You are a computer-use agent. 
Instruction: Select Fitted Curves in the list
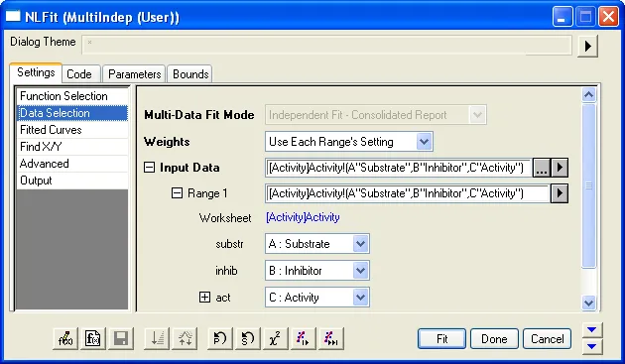click(x=72, y=130)
